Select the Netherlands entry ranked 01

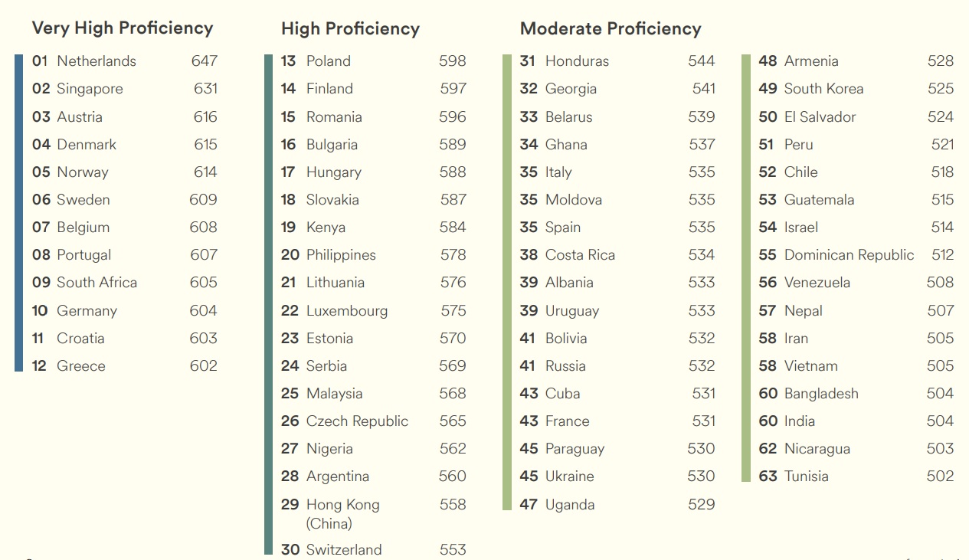pyautogui.click(x=125, y=61)
